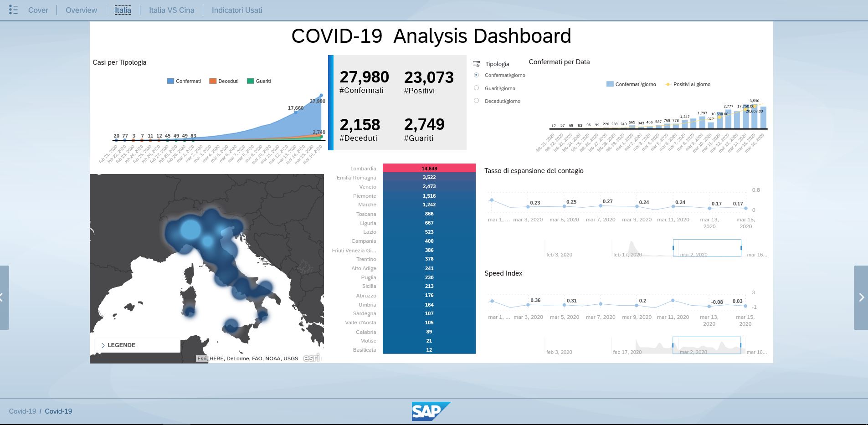Select Confermati/giorno radio option
Screen dimensions: 868x425
pyautogui.click(x=476, y=75)
